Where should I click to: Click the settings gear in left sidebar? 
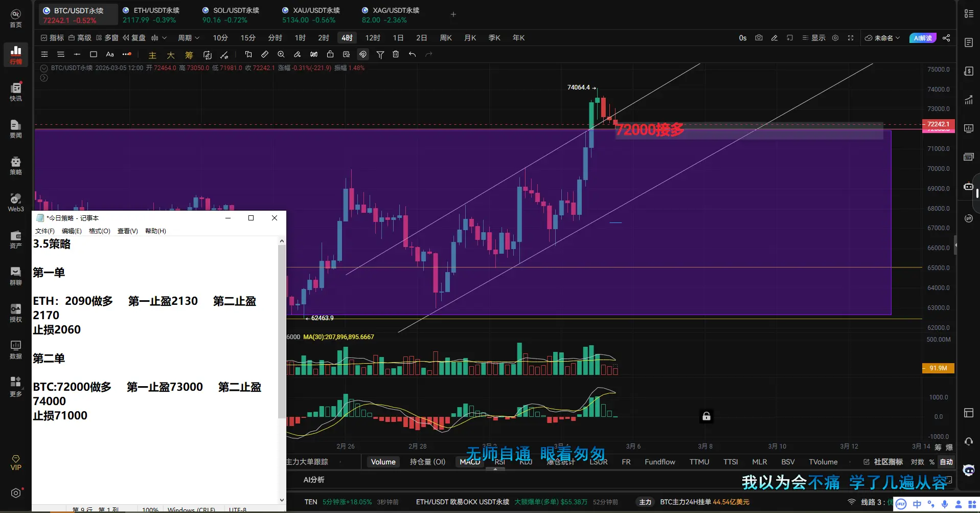(x=16, y=493)
